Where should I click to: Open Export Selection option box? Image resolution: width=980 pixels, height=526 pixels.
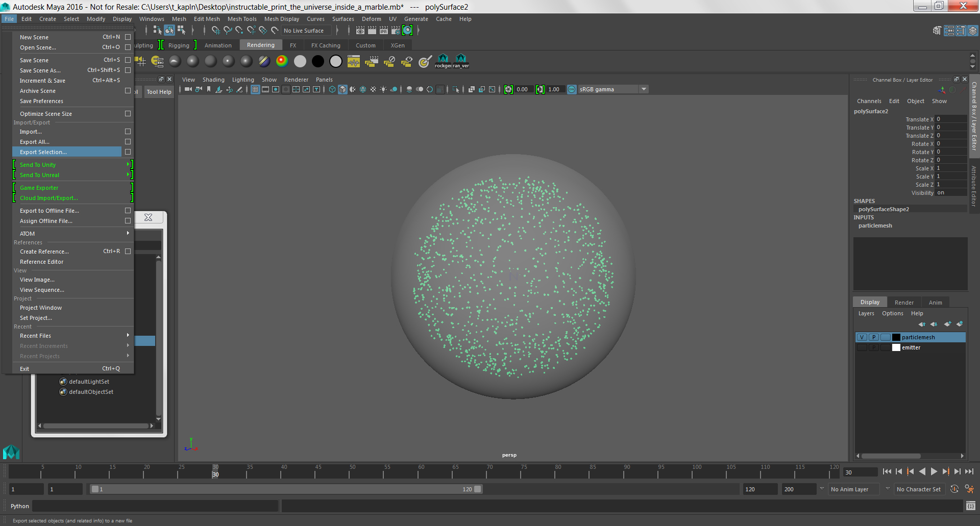pyautogui.click(x=128, y=152)
